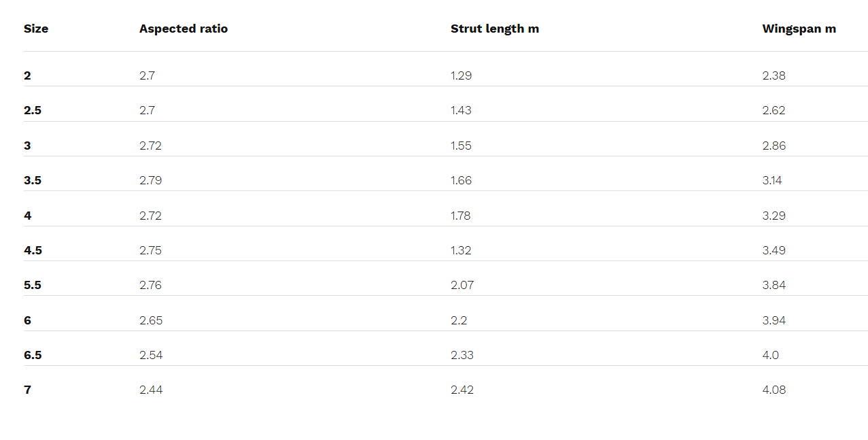Click the Aspected ratio column header
The height and width of the screenshot is (440, 868).
[184, 29]
